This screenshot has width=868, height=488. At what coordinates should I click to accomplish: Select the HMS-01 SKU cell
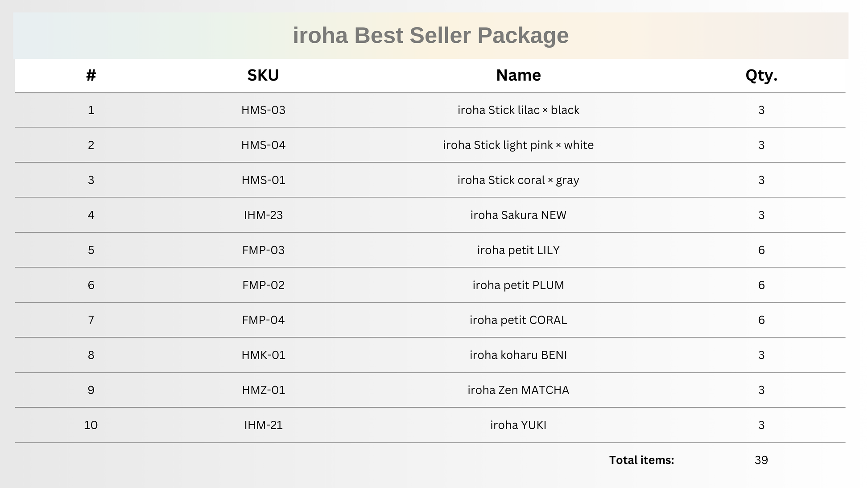pos(263,180)
